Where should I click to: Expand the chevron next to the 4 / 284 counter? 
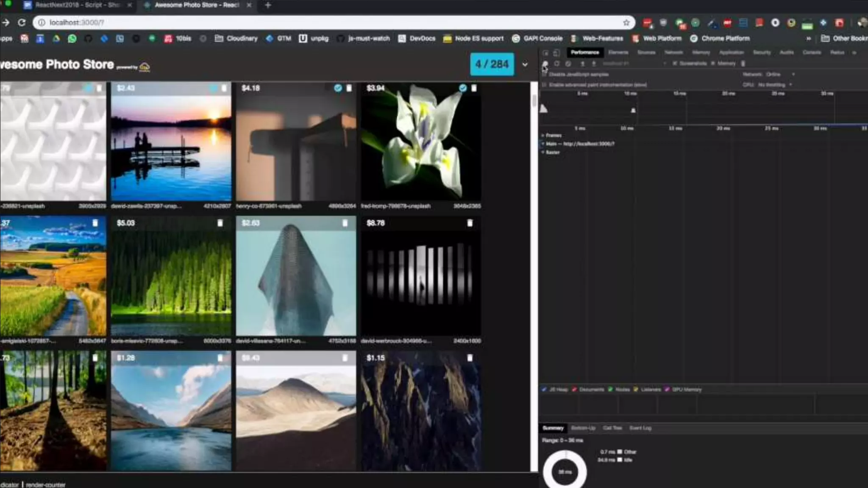point(525,64)
